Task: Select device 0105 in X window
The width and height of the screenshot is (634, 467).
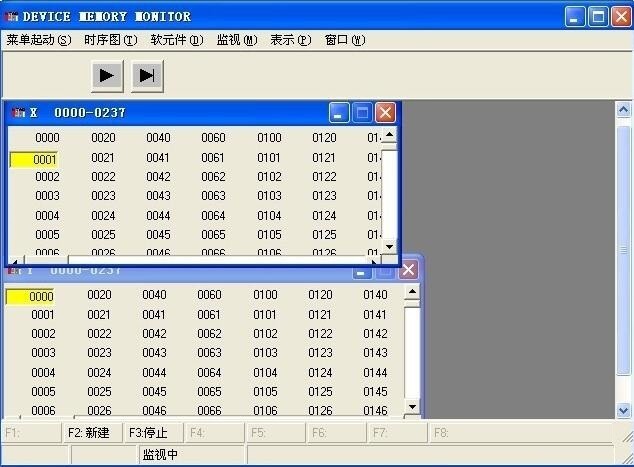Action: tap(269, 235)
